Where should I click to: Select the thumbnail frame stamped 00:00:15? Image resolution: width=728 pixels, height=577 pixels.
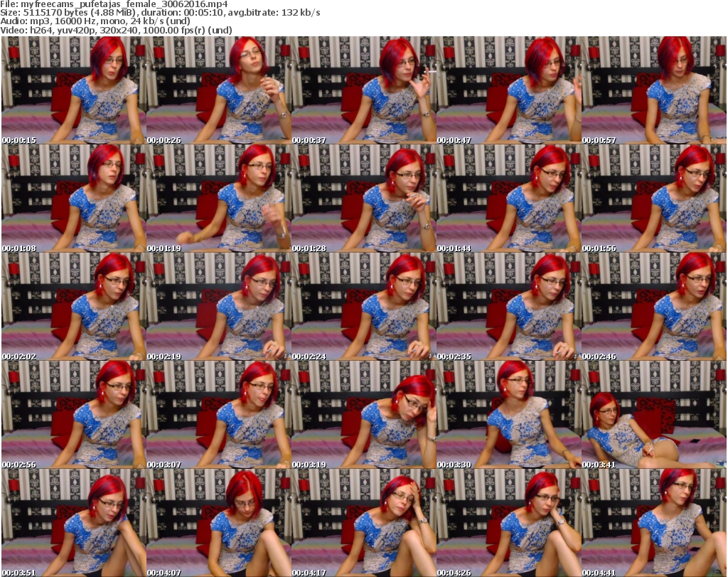73,90
